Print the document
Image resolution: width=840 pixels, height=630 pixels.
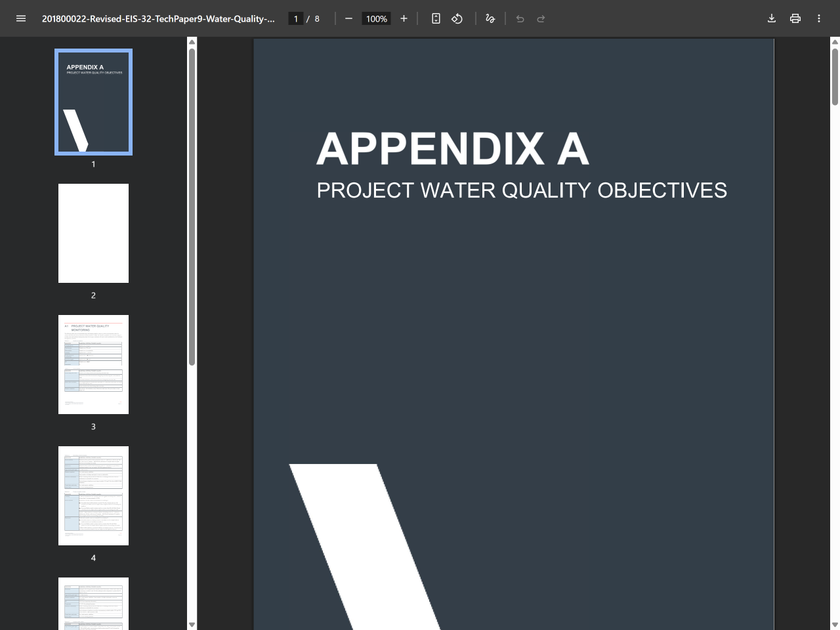coord(795,18)
